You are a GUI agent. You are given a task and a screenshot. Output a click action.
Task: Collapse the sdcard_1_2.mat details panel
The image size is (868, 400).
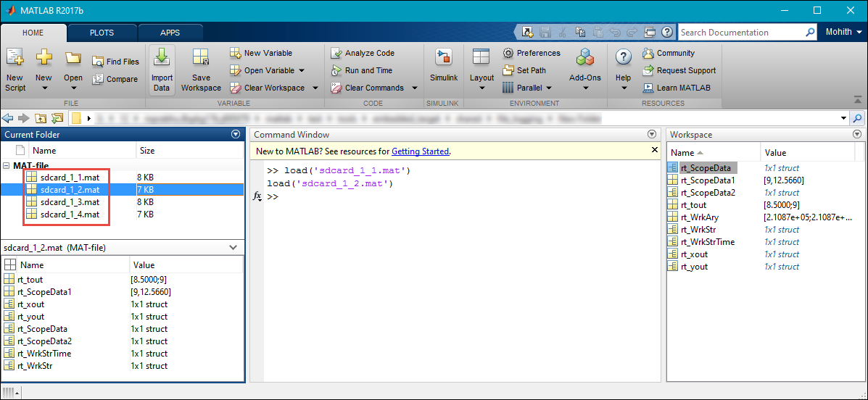point(233,248)
